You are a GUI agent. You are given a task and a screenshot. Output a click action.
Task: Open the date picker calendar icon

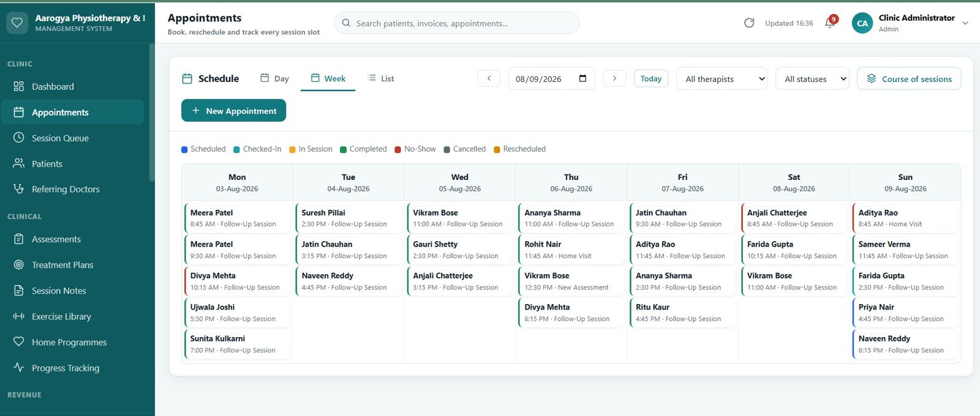click(582, 78)
